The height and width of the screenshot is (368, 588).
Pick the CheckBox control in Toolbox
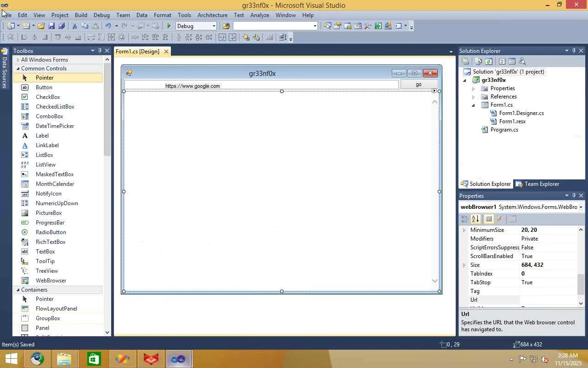tap(48, 97)
